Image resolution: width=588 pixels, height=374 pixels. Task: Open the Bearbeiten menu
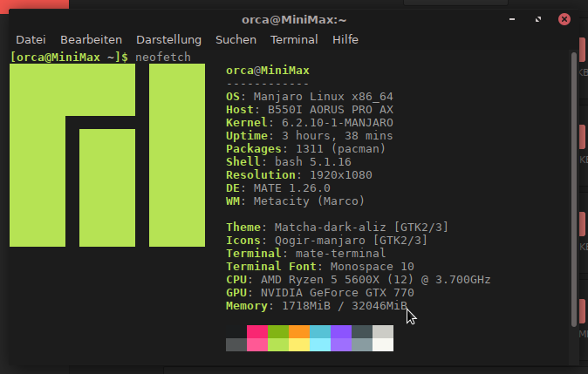coord(91,40)
